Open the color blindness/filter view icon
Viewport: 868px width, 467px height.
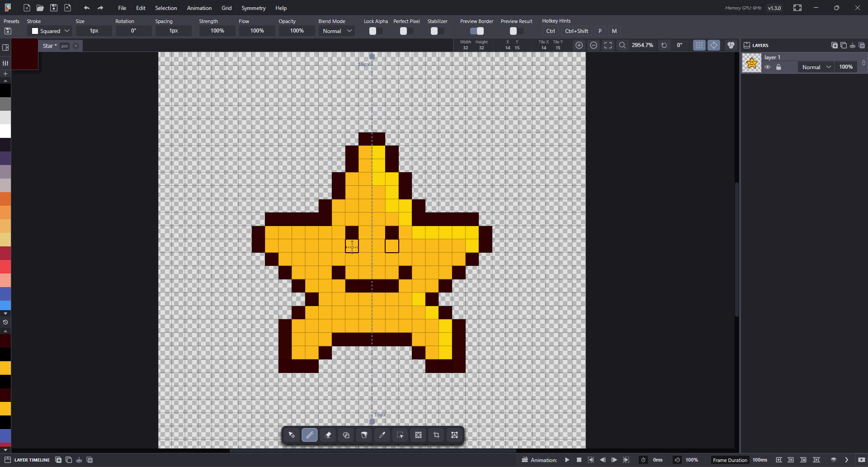click(731, 45)
